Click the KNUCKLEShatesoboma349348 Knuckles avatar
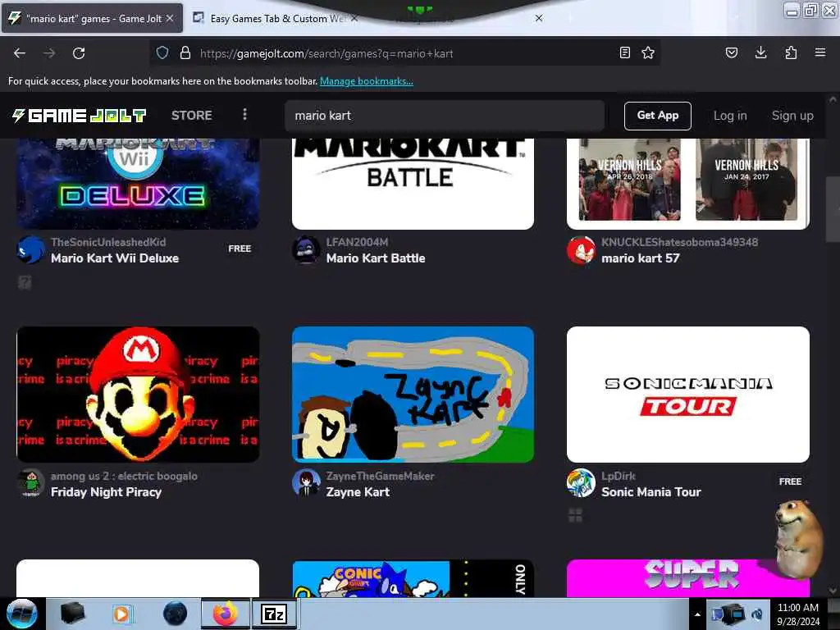 coord(582,250)
